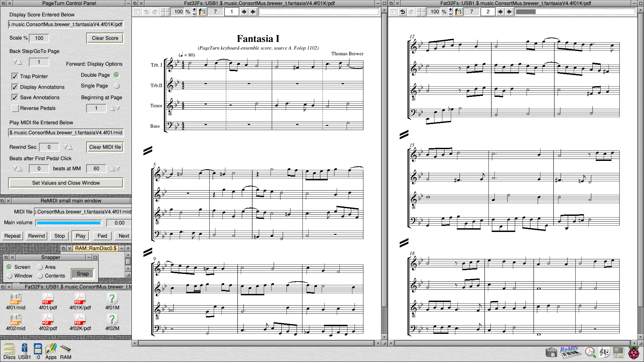Image resolution: width=644 pixels, height=362 pixels.
Task: Click the right PDF window's page progress bar
Action: coord(575,12)
